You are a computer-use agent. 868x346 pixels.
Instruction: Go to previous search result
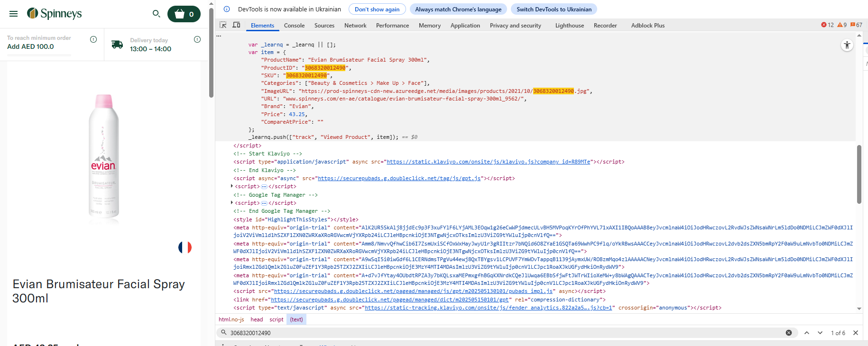pyautogui.click(x=807, y=333)
